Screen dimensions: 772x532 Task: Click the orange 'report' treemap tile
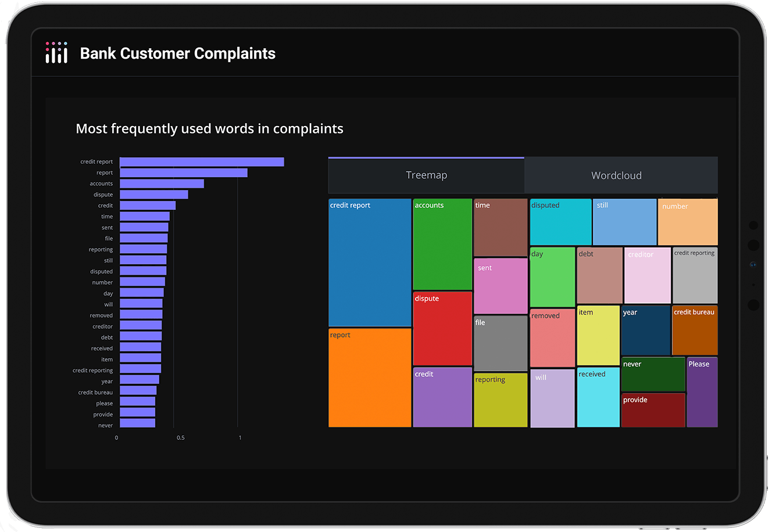[370, 378]
